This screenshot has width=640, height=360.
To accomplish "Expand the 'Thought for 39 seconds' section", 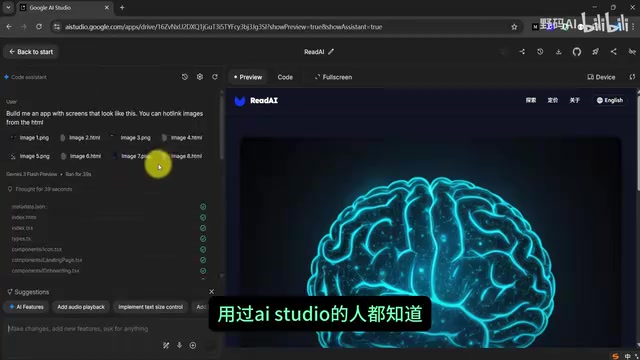I will (x=40, y=189).
